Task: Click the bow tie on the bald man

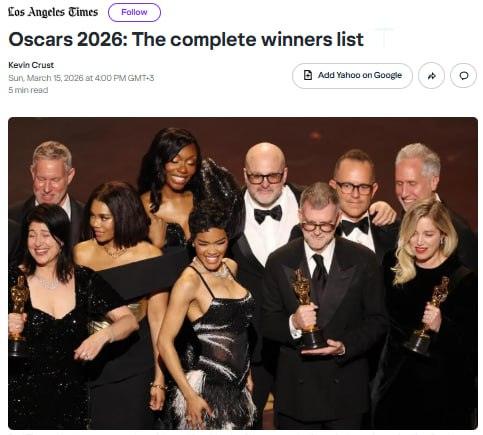Action: pos(268,214)
